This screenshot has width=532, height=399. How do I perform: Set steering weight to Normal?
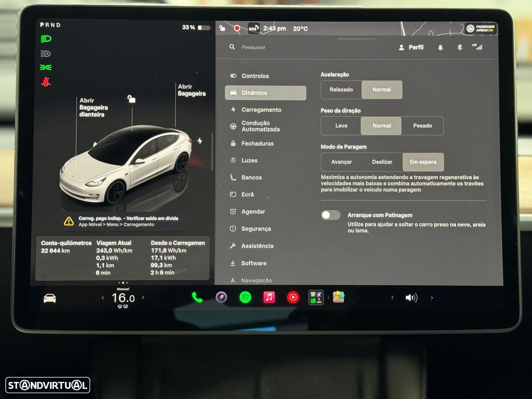381,126
